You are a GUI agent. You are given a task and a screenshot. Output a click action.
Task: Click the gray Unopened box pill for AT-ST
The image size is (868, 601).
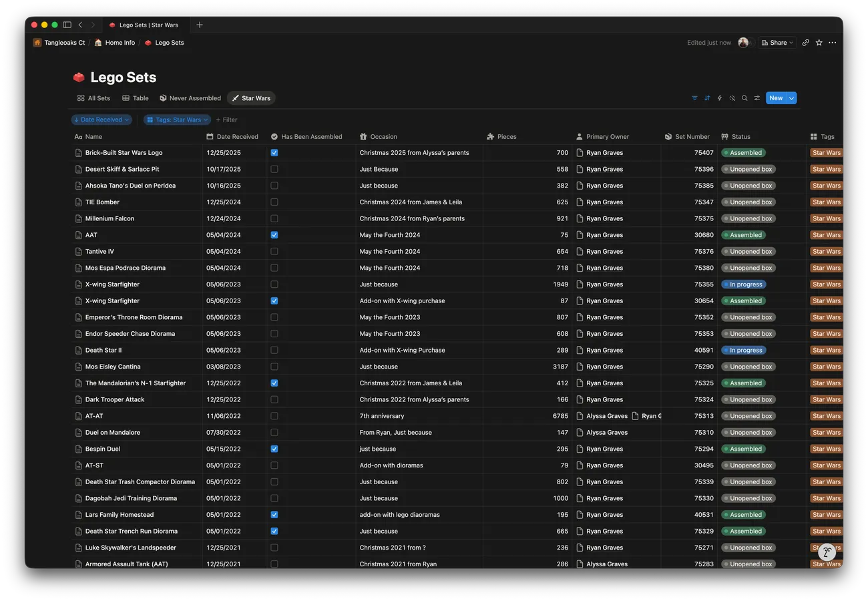click(x=748, y=465)
